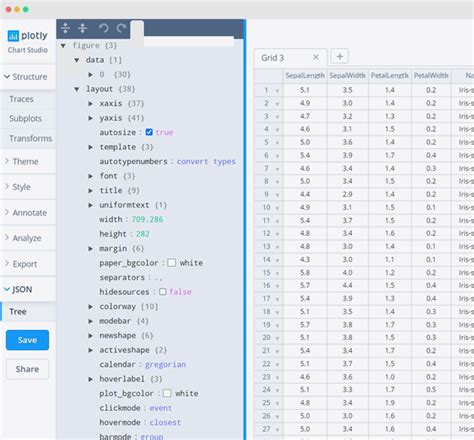The width and height of the screenshot is (474, 440).
Task: Open row 25 dropdown arrow in grid
Action: click(x=277, y=403)
